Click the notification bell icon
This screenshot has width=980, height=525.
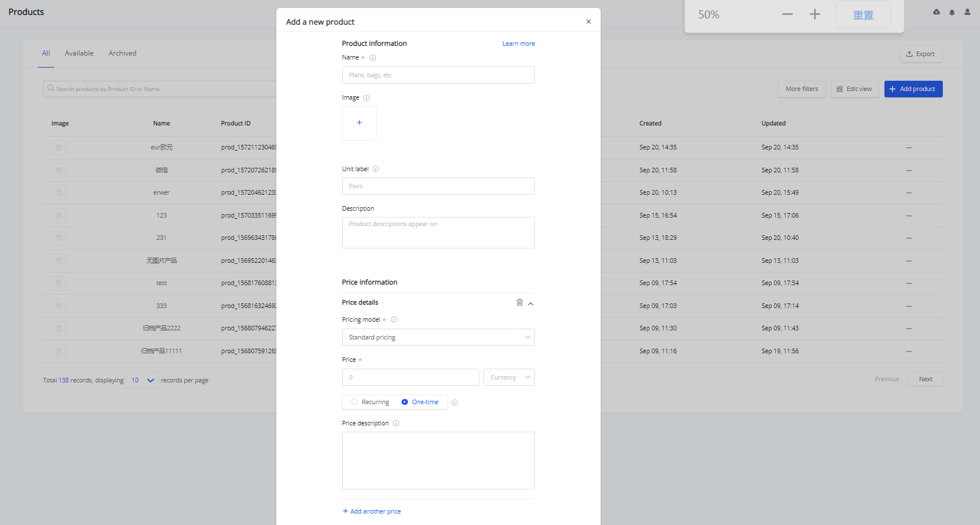[x=952, y=13]
